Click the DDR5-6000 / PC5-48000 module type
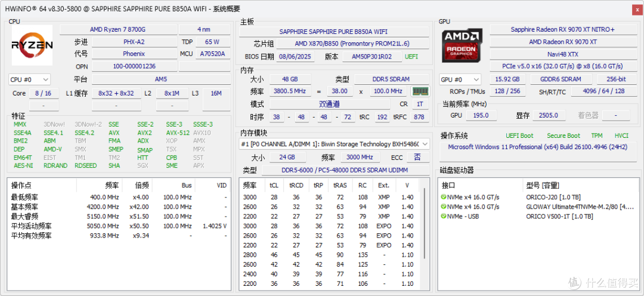The width and height of the screenshot is (644, 296). [346, 170]
